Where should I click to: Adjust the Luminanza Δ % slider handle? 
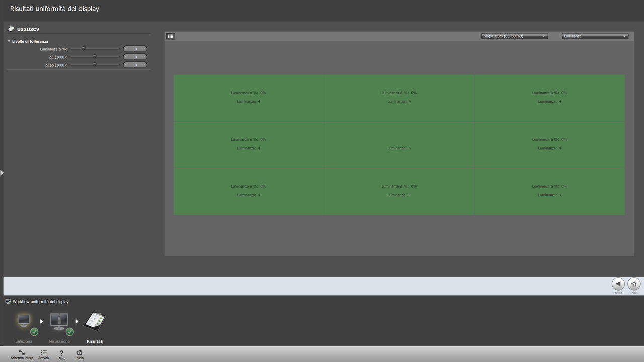(x=84, y=49)
